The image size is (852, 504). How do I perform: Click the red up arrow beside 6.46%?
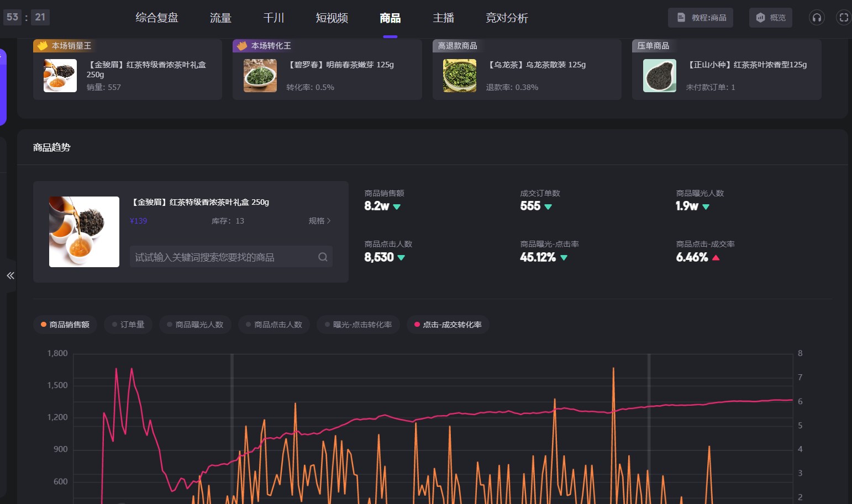click(x=716, y=258)
